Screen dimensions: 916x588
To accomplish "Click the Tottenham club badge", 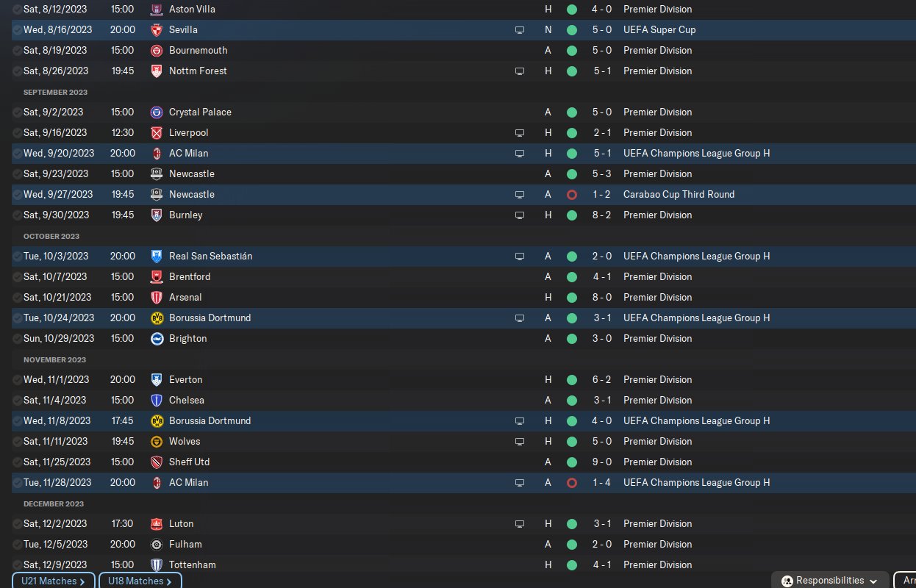I will pos(156,565).
